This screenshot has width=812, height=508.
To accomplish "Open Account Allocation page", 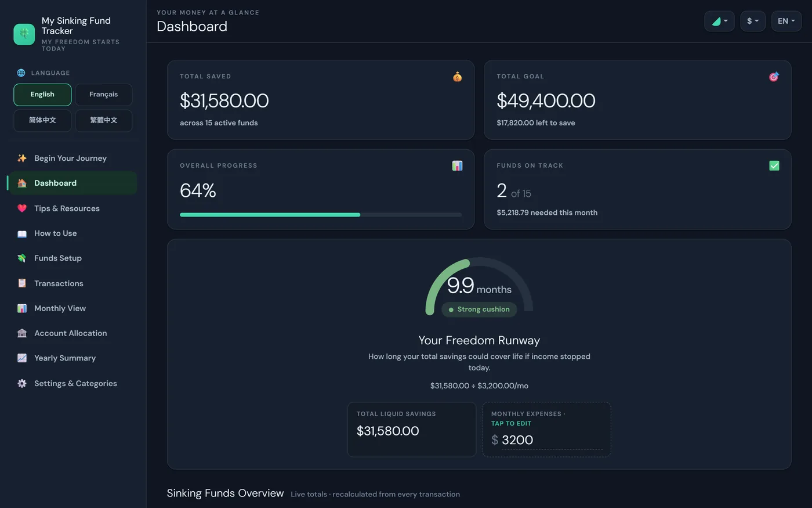I will click(x=72, y=333).
